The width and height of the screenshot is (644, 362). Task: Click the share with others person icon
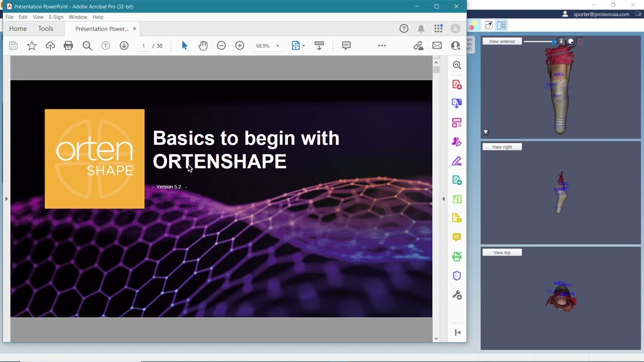pos(455,46)
